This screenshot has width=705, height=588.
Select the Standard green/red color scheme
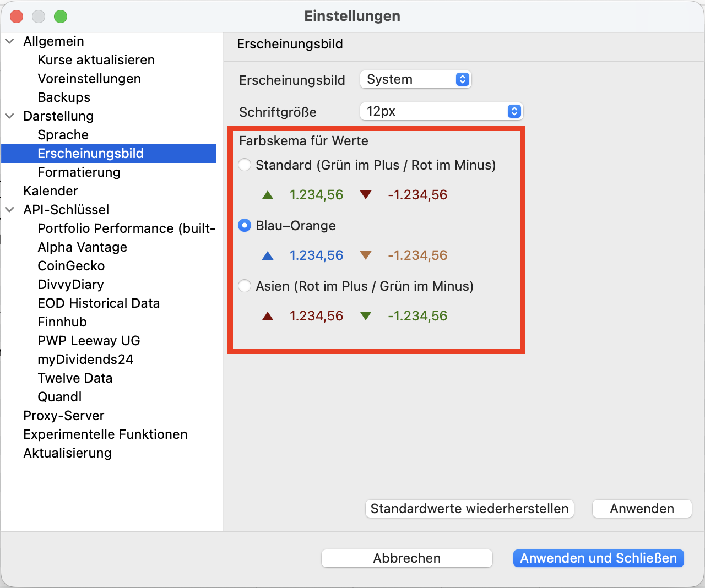(245, 165)
